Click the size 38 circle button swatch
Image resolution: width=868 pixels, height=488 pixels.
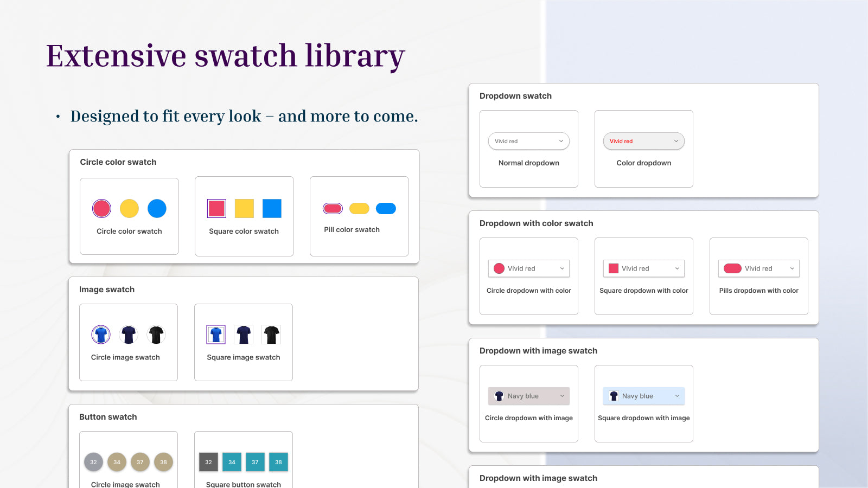[163, 462]
